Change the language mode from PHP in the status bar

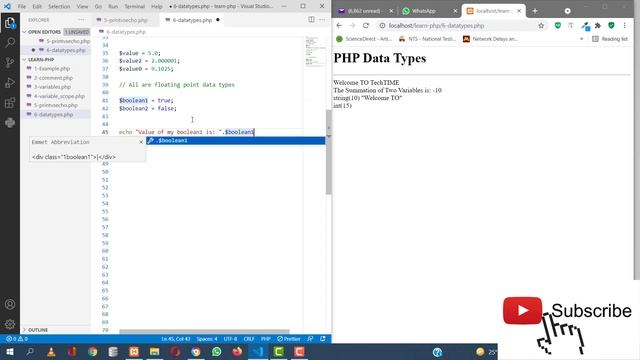266,339
